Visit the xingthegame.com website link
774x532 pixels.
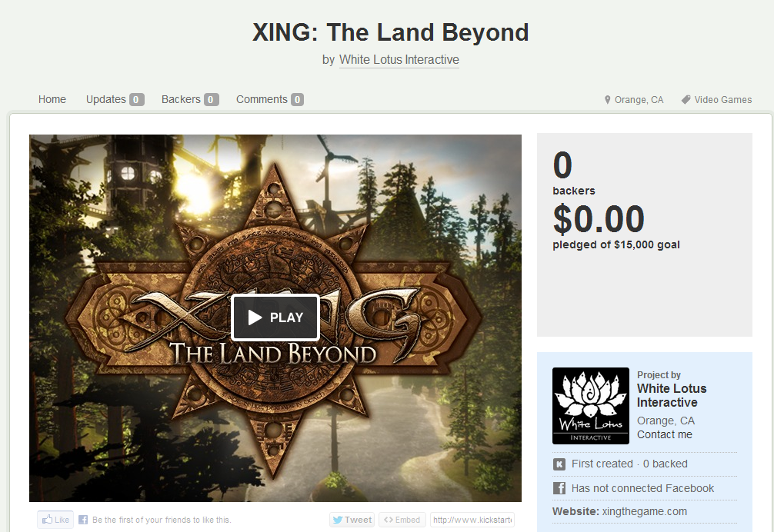(644, 511)
